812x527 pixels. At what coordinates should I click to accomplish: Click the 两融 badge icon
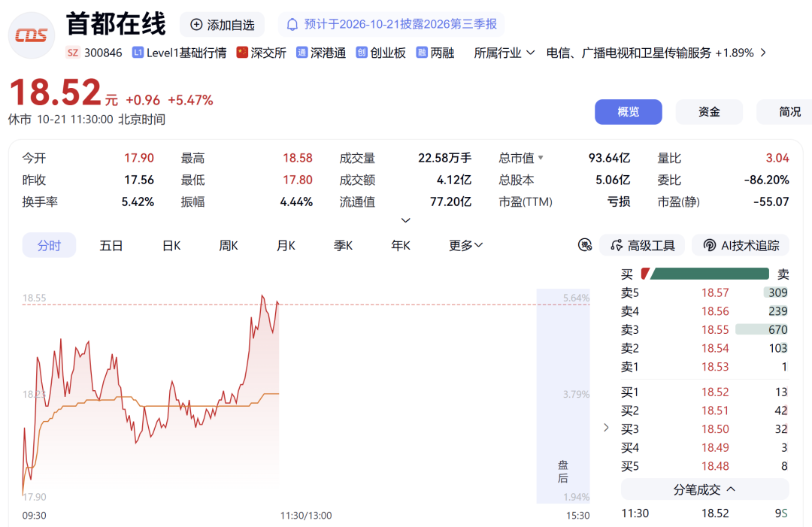pos(422,53)
